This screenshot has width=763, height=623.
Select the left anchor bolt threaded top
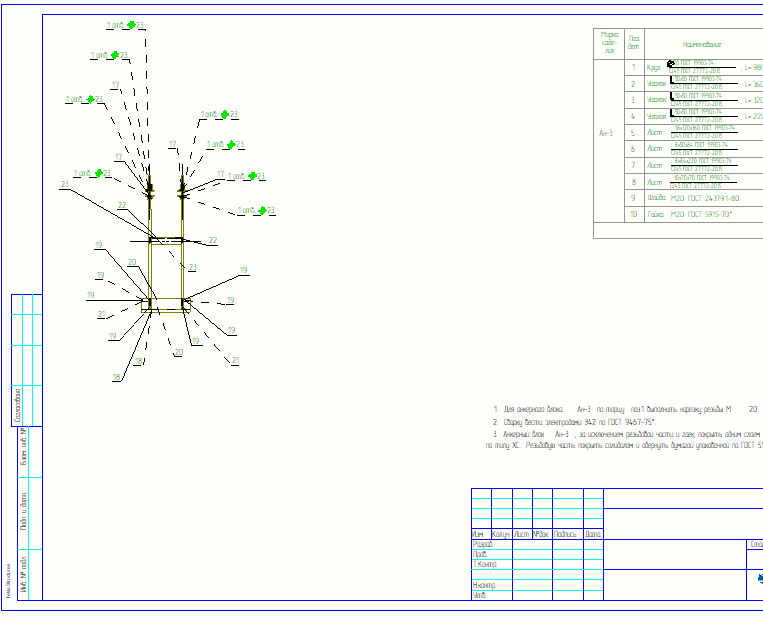coord(150,186)
